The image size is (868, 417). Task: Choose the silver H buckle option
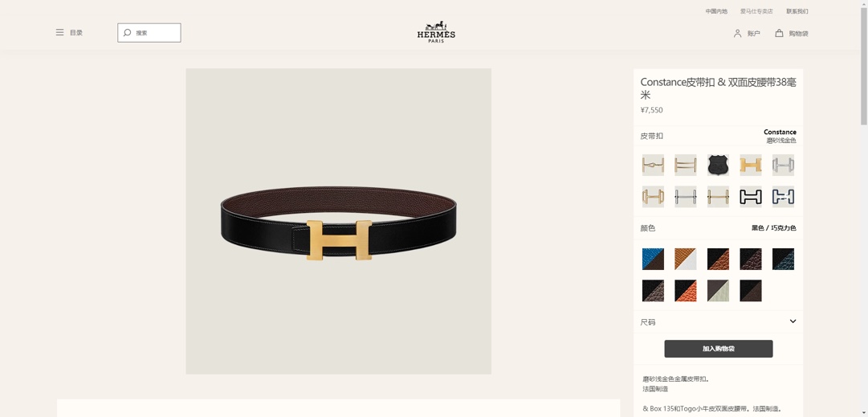click(784, 165)
